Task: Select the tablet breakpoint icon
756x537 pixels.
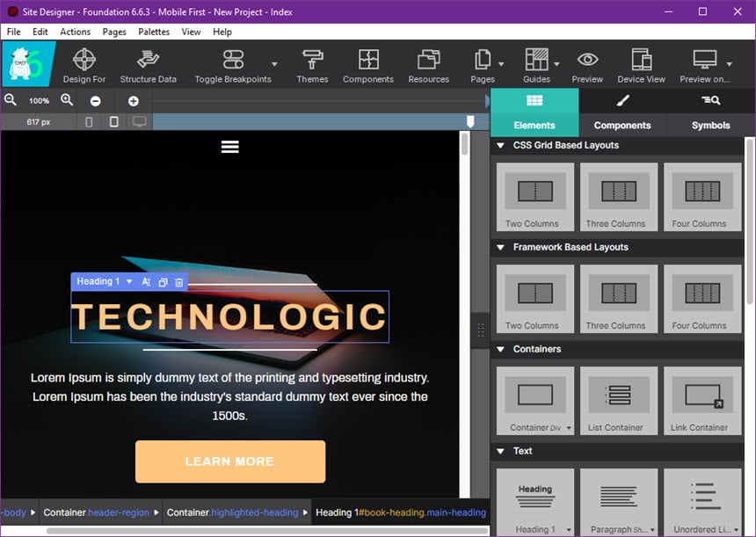Action: (113, 122)
